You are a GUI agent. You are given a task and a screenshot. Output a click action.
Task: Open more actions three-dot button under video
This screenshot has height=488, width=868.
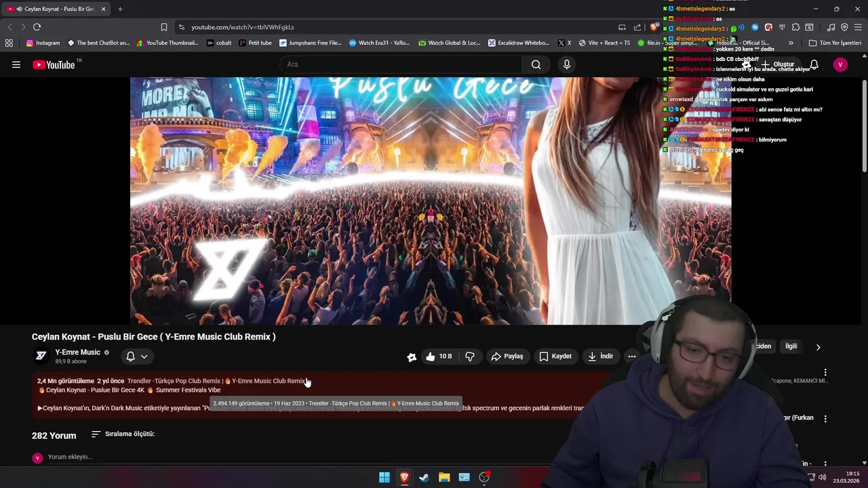pos(631,357)
